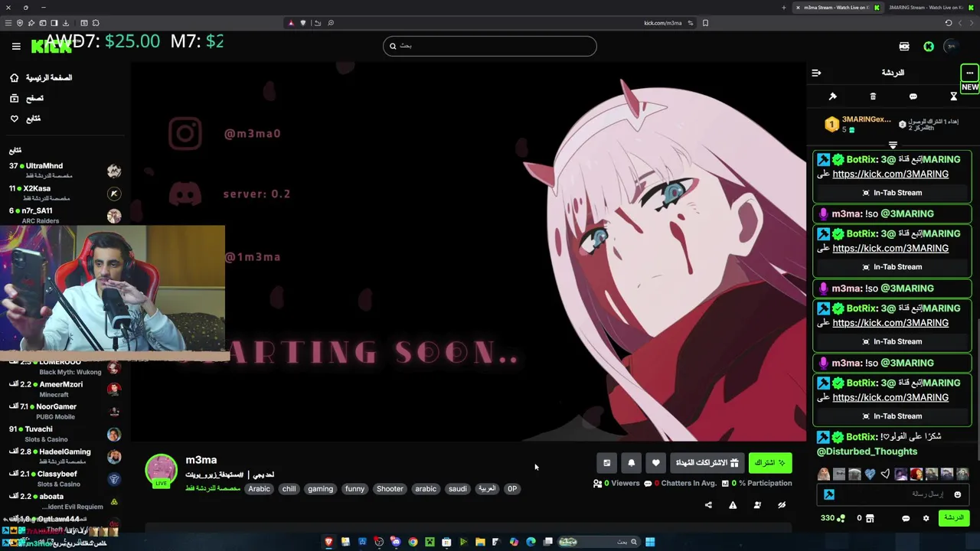Open Windows Start button

pos(650,542)
